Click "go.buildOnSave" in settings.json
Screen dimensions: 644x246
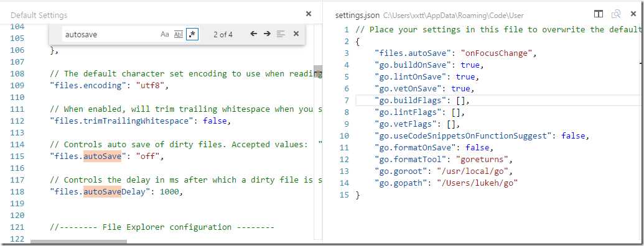(x=413, y=65)
